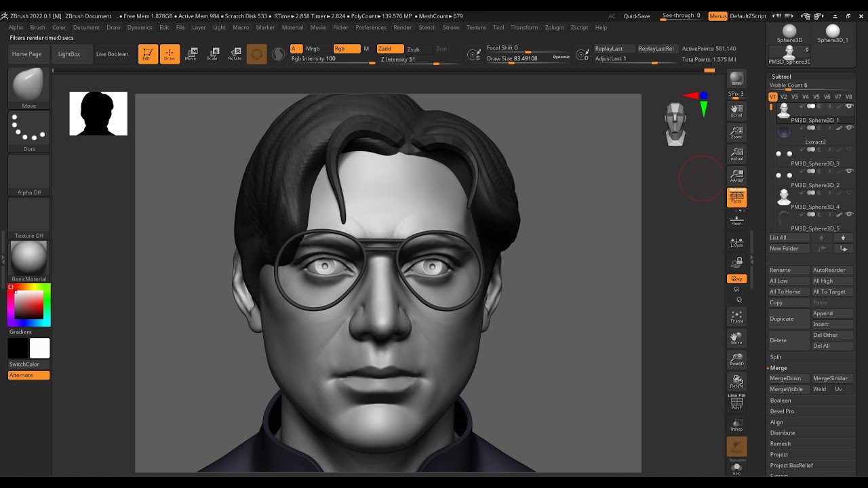Open the Preferences menu
This screenshot has height=488, width=868.
click(x=371, y=28)
